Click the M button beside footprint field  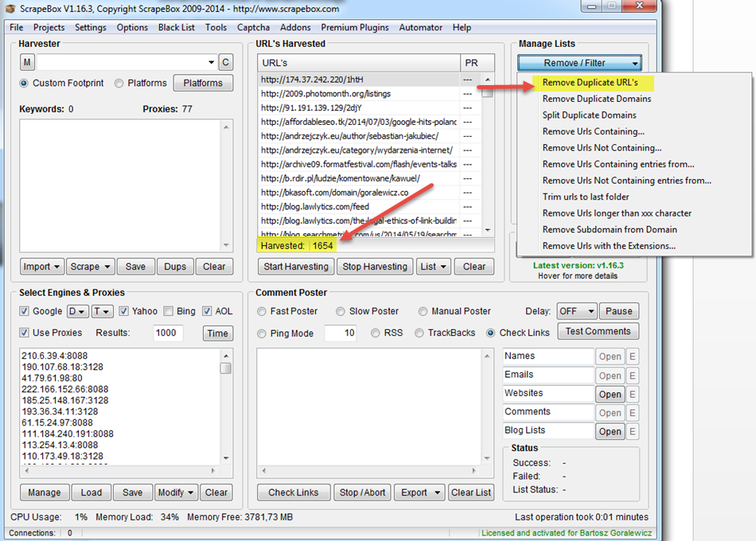pyautogui.click(x=28, y=62)
